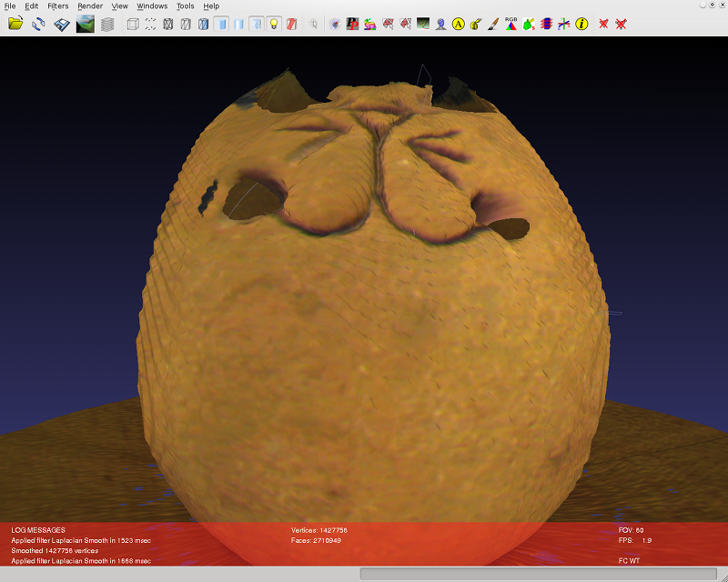Click the yellow info 'i' icon
The image size is (728, 582).
coord(581,24)
